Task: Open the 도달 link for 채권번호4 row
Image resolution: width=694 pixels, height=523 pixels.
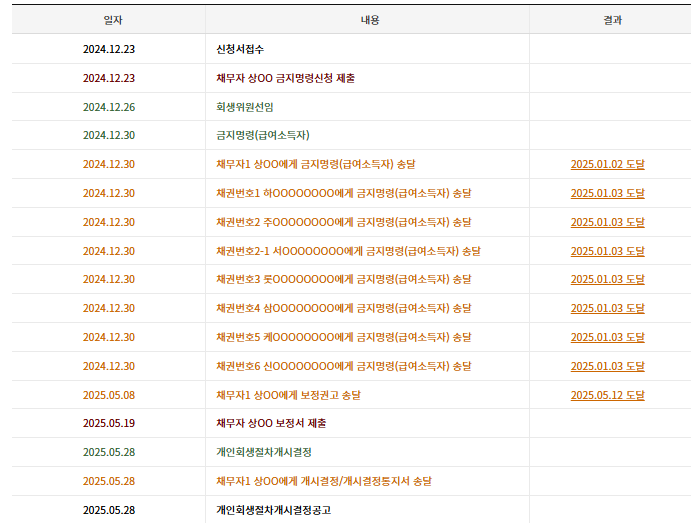Action: pyautogui.click(x=607, y=308)
